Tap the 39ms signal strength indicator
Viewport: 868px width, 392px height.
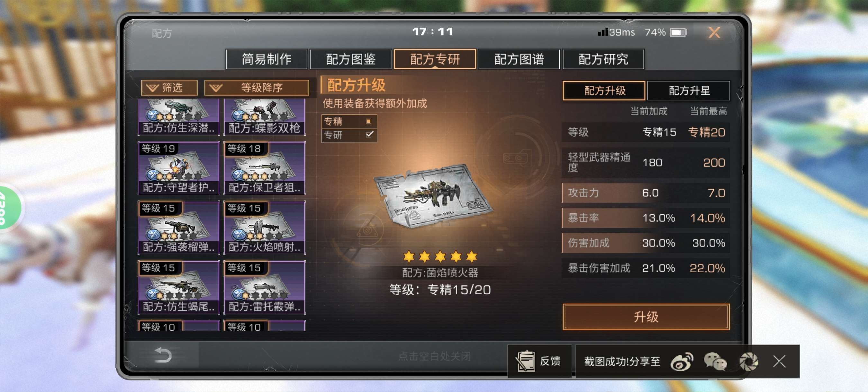[616, 32]
